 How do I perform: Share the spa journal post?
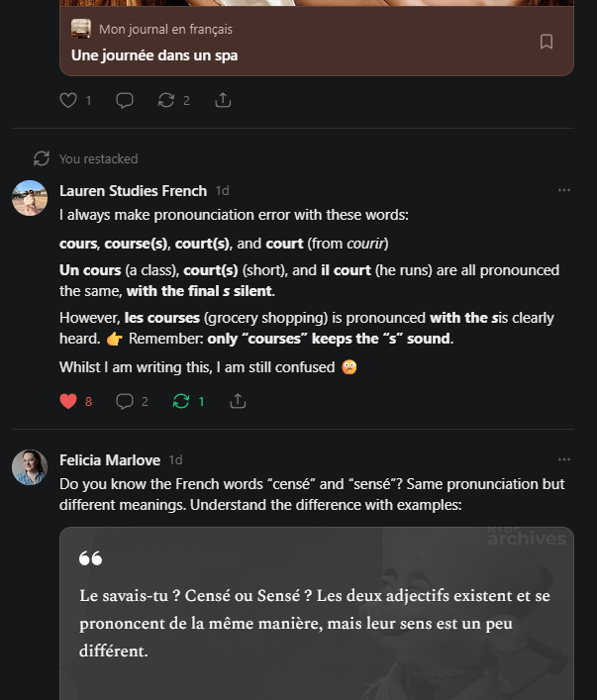click(x=223, y=100)
